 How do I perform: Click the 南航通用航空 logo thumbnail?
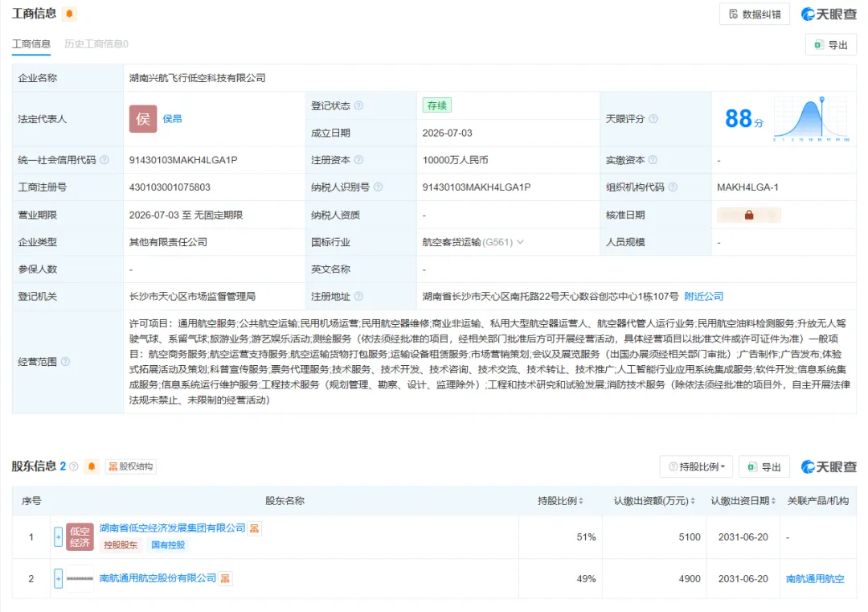pos(80,578)
